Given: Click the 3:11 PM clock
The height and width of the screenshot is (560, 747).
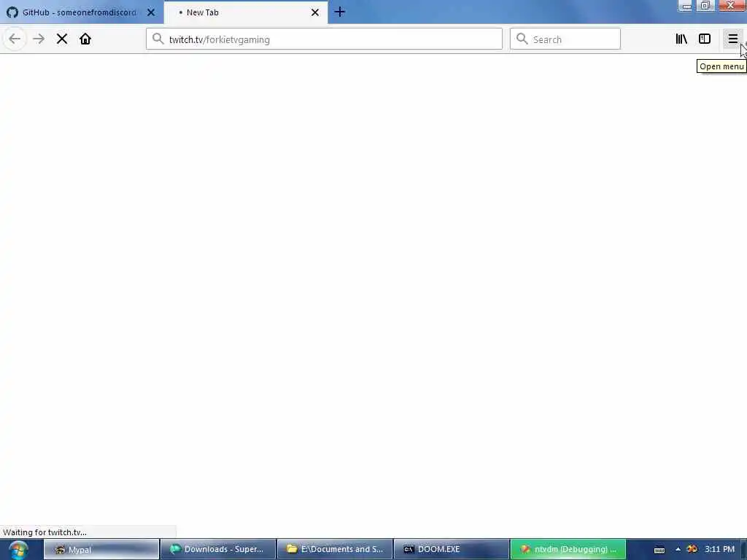Looking at the screenshot, I should click(720, 549).
